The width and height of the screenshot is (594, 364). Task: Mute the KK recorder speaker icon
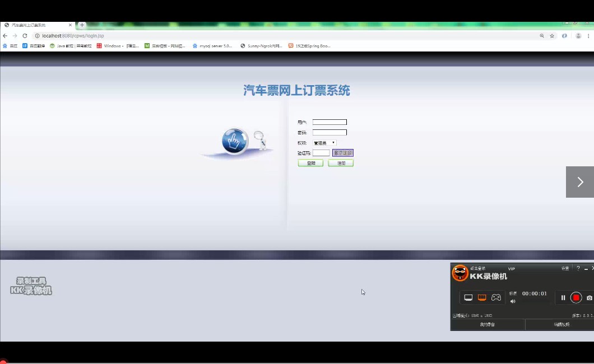(x=513, y=302)
